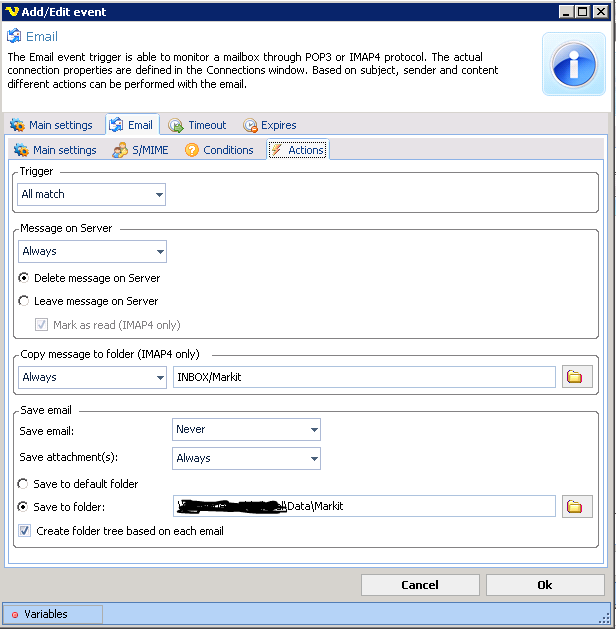Click the Email envelope icon beside title
Screen dimensions: 616x629
(15, 37)
